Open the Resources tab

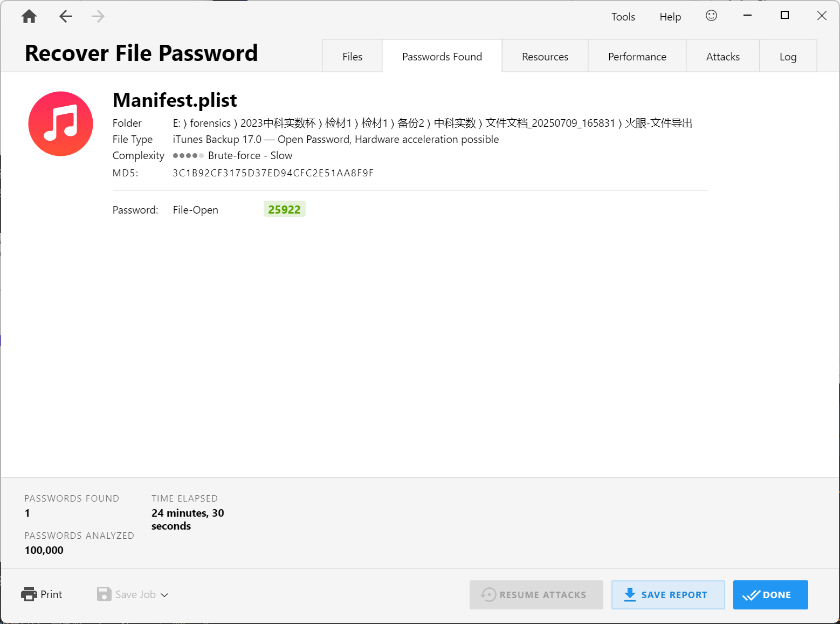tap(545, 57)
